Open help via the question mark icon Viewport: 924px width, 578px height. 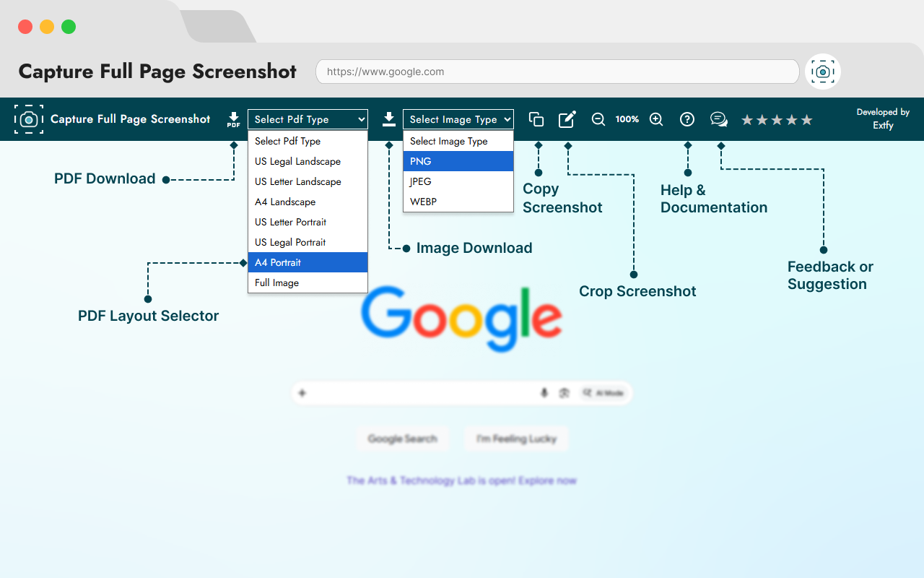687,119
